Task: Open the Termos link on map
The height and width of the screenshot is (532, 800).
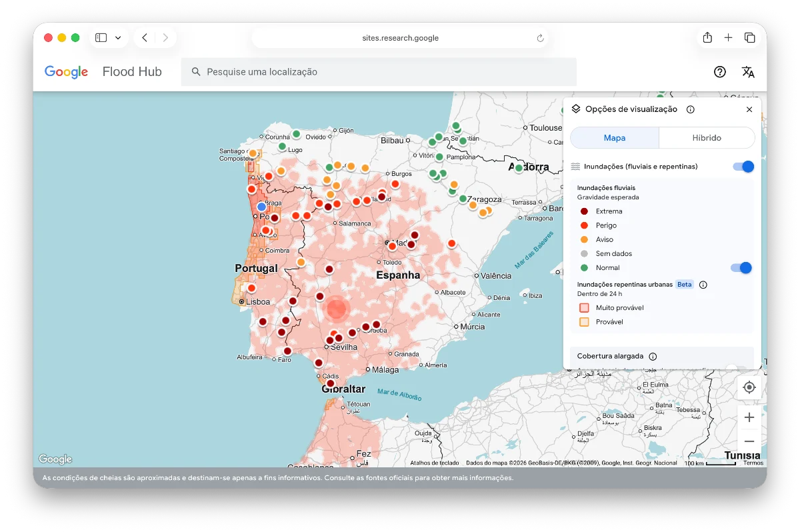Action: click(753, 463)
